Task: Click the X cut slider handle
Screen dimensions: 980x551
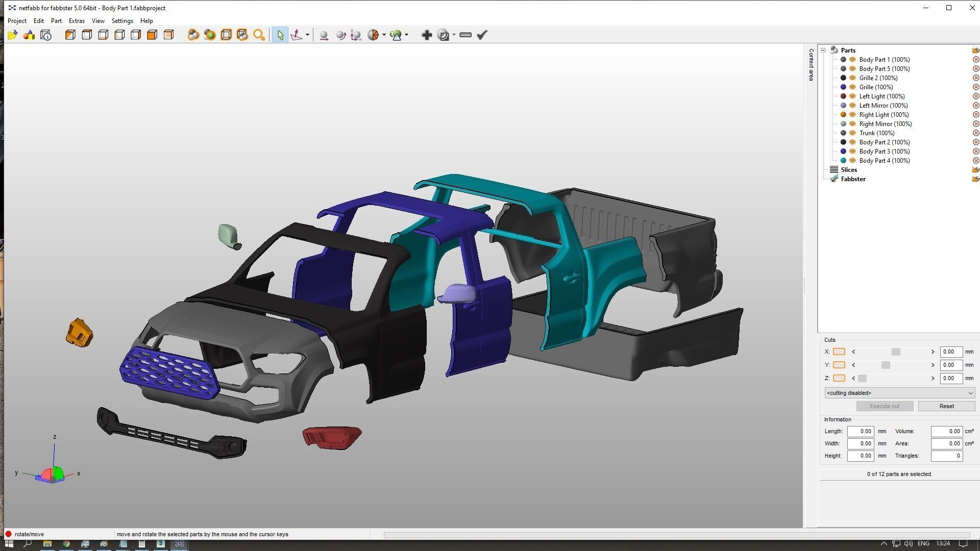Action: [x=896, y=352]
